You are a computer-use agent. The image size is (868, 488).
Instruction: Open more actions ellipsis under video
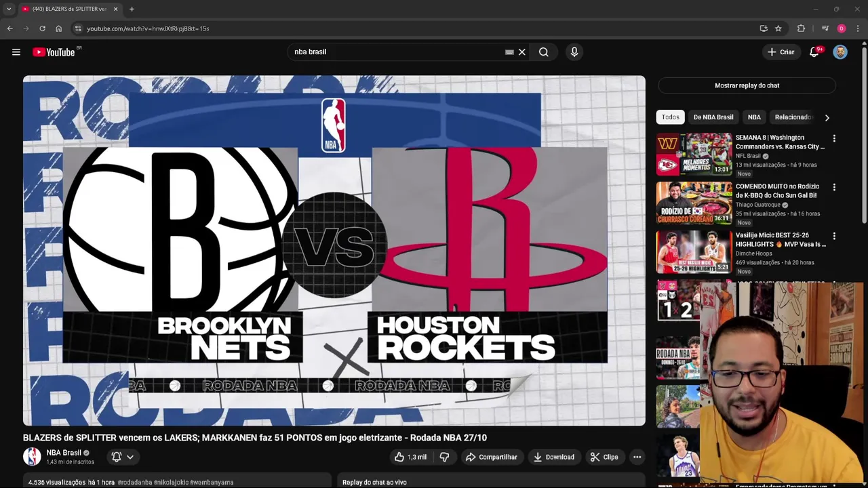click(637, 457)
